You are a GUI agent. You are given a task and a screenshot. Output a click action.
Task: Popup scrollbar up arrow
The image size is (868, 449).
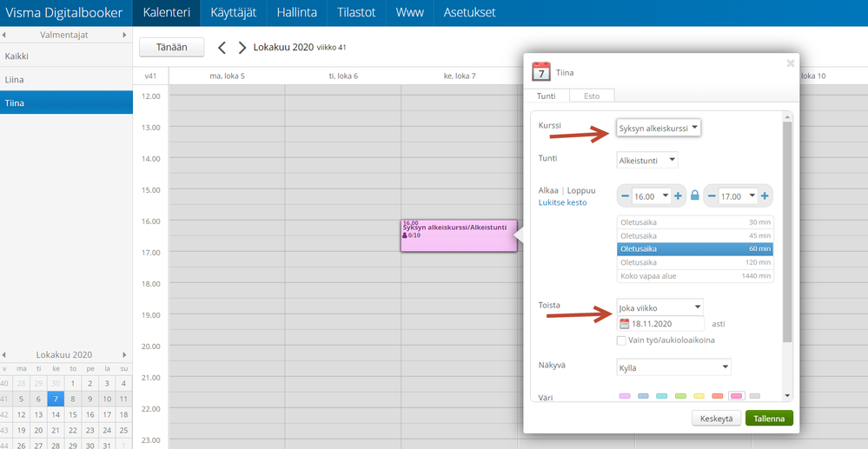788,117
